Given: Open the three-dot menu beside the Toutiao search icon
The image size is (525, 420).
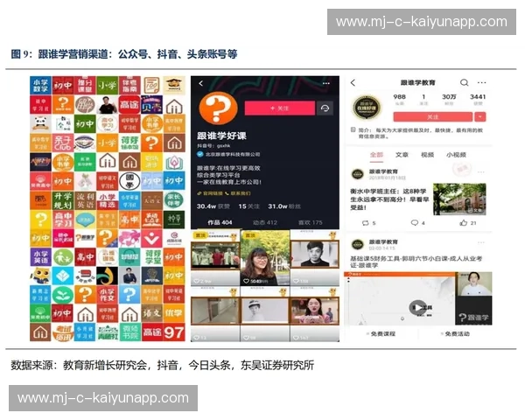Looking at the screenshot, I should point(482,82).
